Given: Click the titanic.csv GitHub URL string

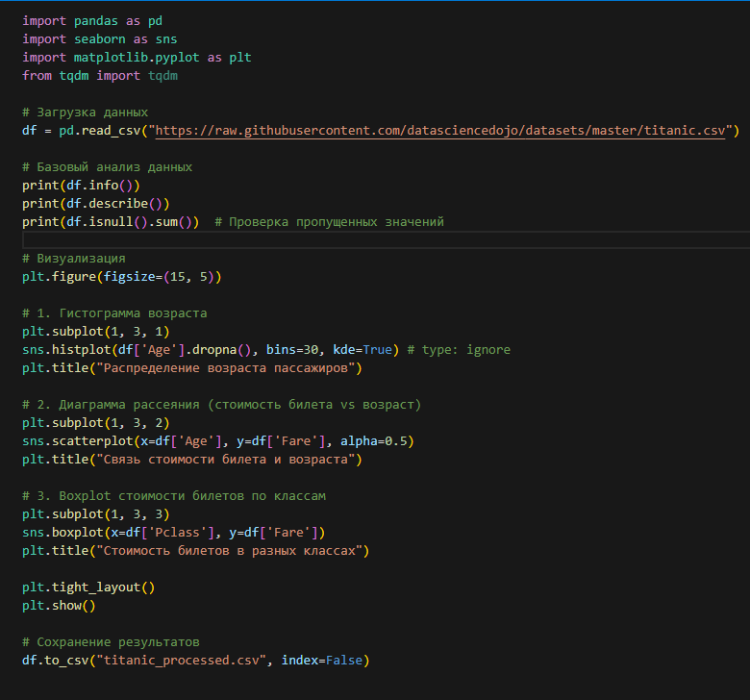Looking at the screenshot, I should (442, 131).
